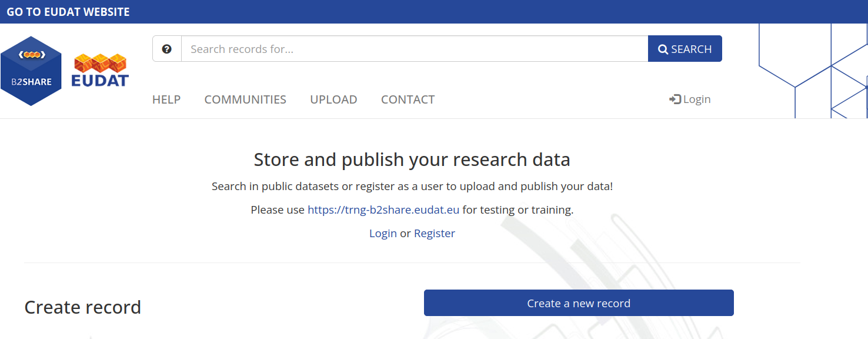Click the Store and publish your research data heading
Viewport: 868px width, 339px height.
[412, 159]
